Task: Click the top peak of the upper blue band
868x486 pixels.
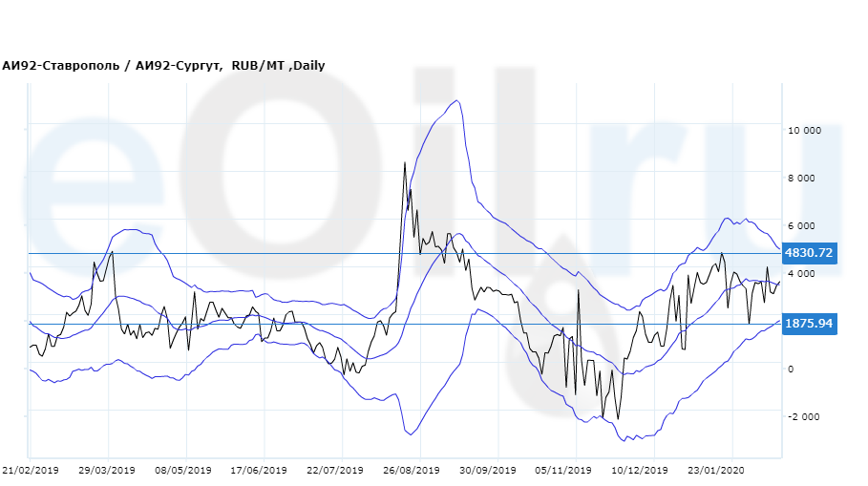Action: 458,101
